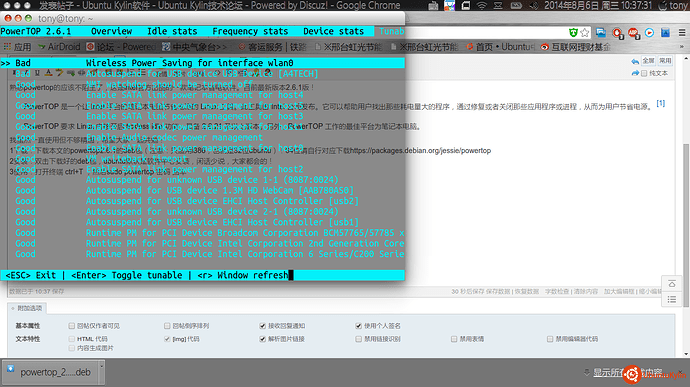Toggle the 回帖倒序排列 checkbox
This screenshot has height=387, width=690.
(167, 326)
